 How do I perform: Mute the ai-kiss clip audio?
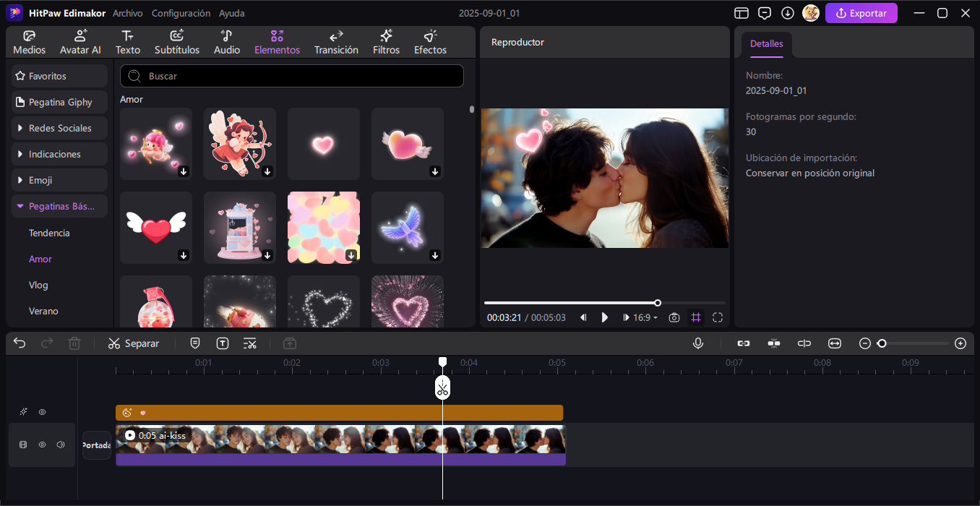(61, 445)
